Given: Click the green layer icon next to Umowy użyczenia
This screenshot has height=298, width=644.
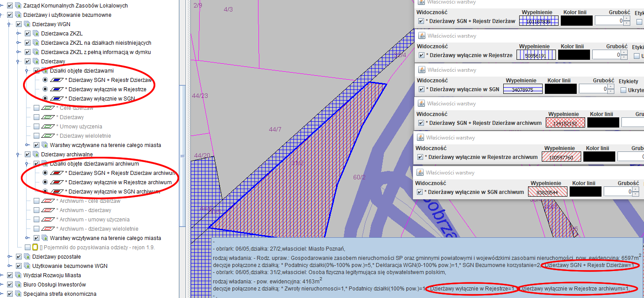Looking at the screenshot, I should (47, 127).
